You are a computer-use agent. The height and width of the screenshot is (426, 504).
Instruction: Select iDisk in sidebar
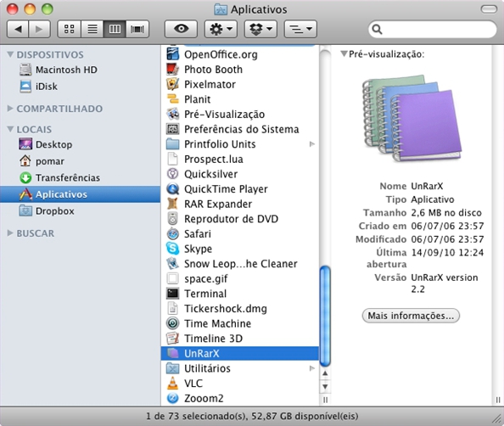(38, 87)
